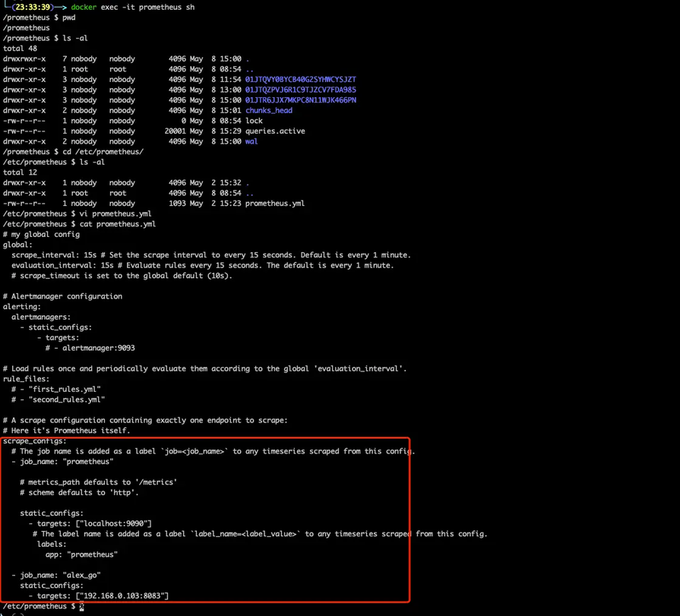Click the lock file name
Viewport: 680px width, 616px height.
tap(254, 121)
